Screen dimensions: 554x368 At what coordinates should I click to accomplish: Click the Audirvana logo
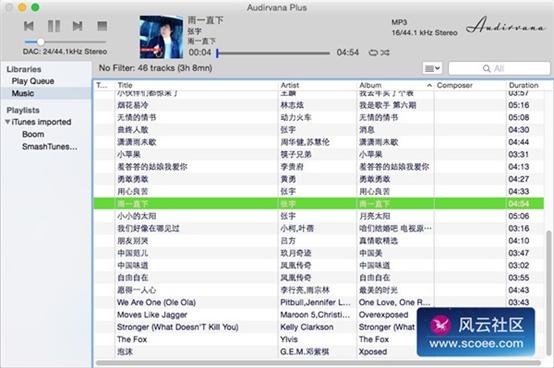(505, 25)
